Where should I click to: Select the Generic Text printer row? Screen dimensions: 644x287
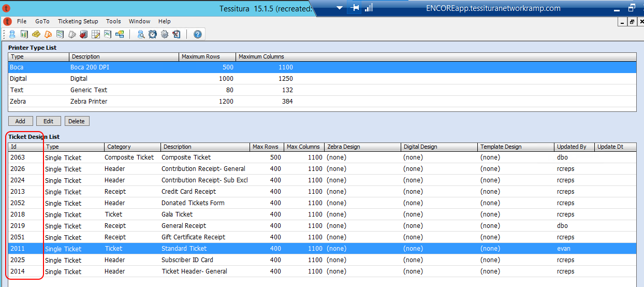(x=322, y=90)
